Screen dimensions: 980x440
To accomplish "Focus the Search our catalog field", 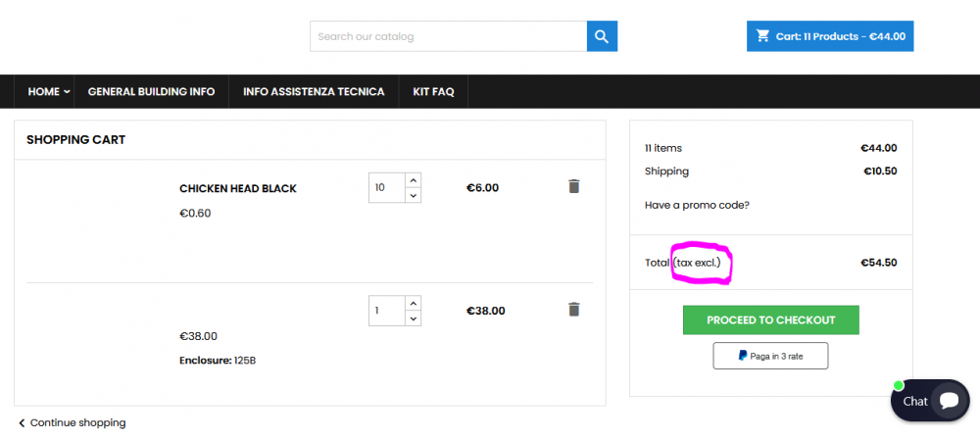I will pyautogui.click(x=448, y=36).
